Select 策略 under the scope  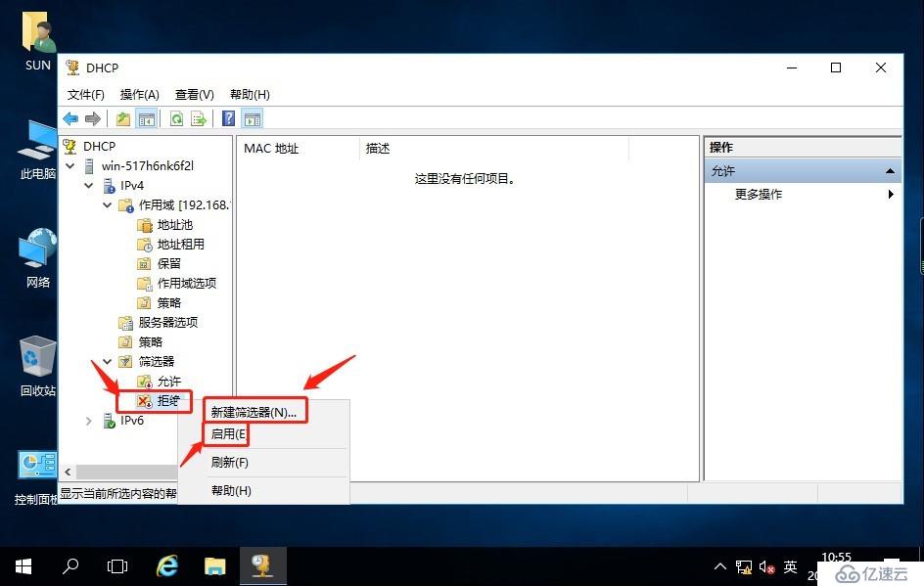[x=169, y=302]
